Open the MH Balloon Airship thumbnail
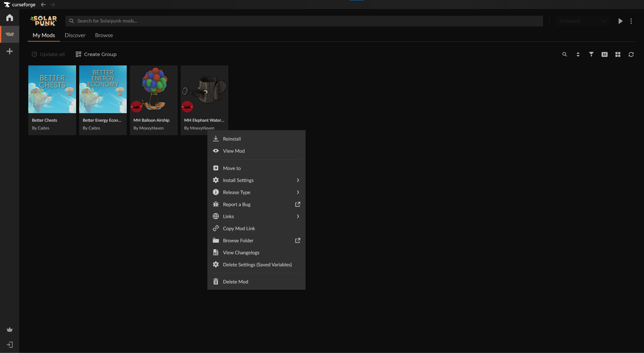Screen dimensions: 644x353 click(x=154, y=89)
